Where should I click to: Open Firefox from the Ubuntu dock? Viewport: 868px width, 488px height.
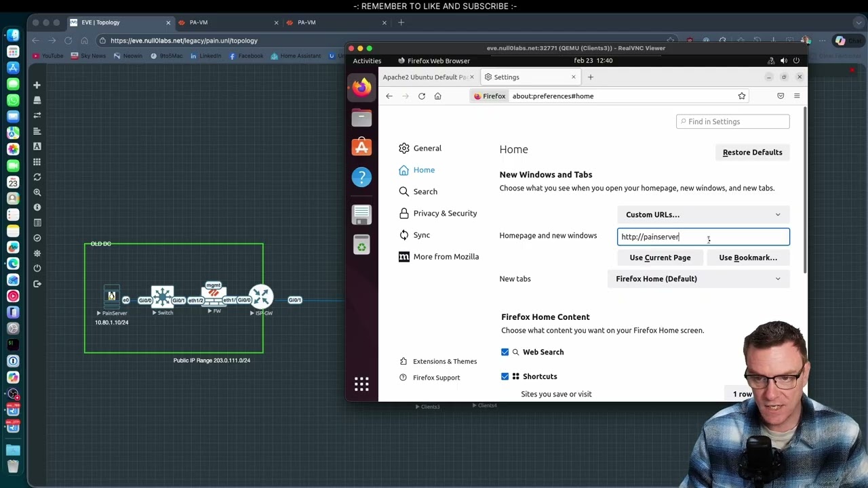tap(361, 87)
